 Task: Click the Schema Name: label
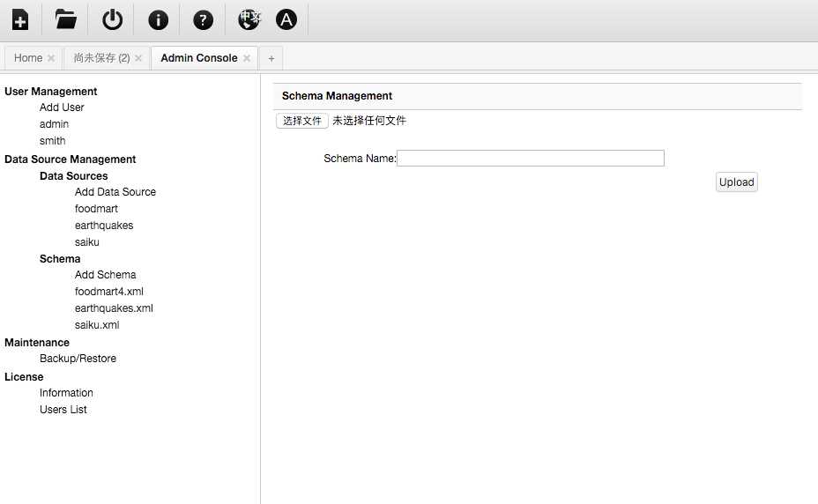pyautogui.click(x=360, y=158)
